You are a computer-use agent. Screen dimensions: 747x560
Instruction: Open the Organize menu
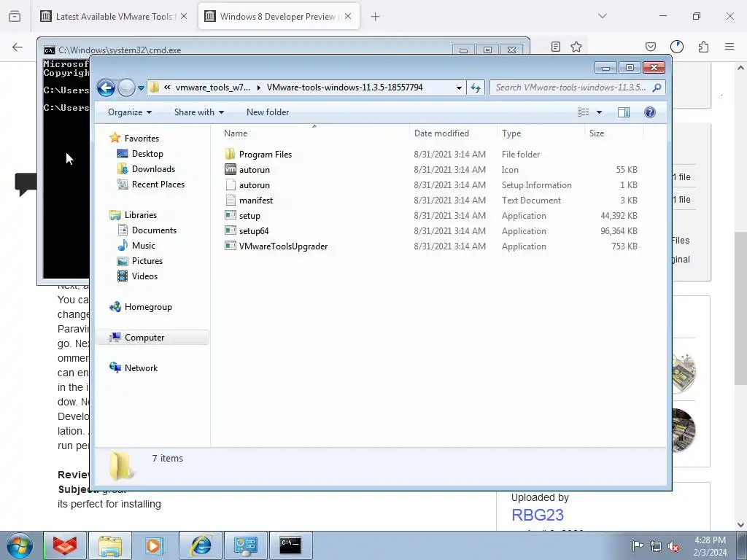pos(130,112)
